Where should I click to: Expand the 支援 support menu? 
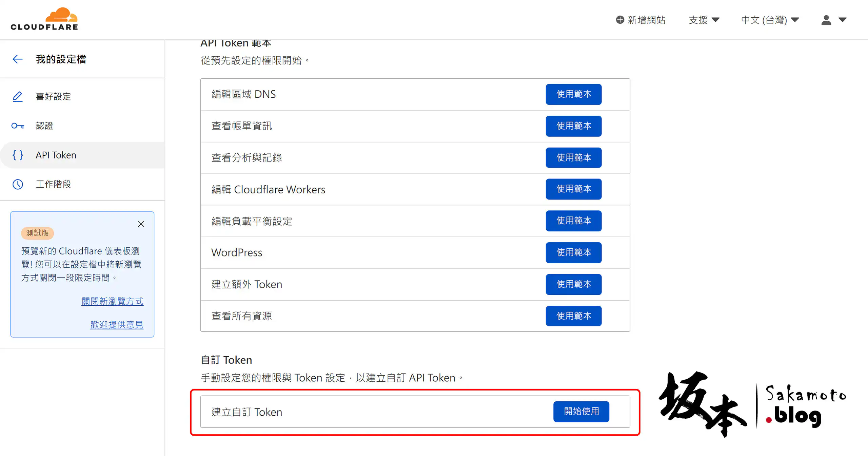tap(704, 20)
